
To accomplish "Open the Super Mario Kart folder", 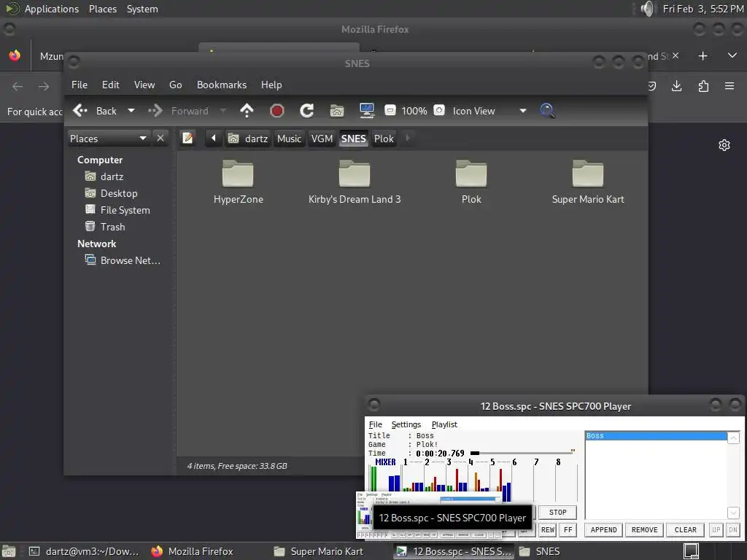I will click(588, 182).
